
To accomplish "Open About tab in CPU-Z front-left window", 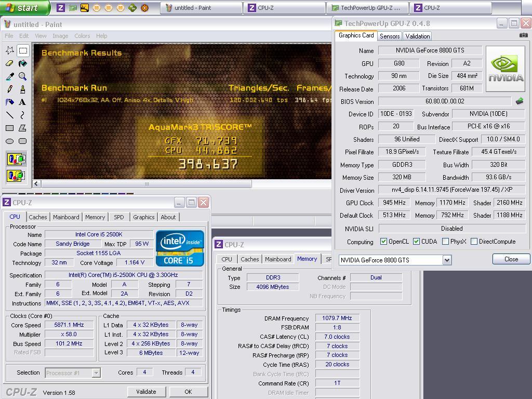I will click(168, 217).
